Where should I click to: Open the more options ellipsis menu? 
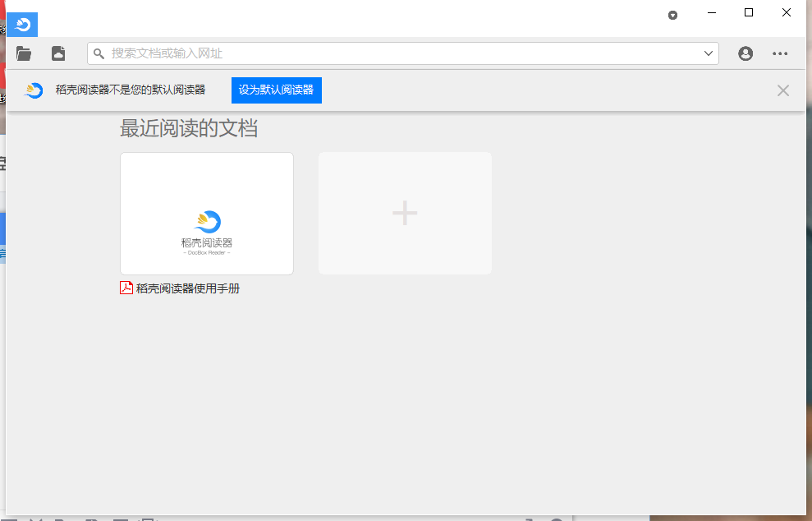click(x=780, y=53)
